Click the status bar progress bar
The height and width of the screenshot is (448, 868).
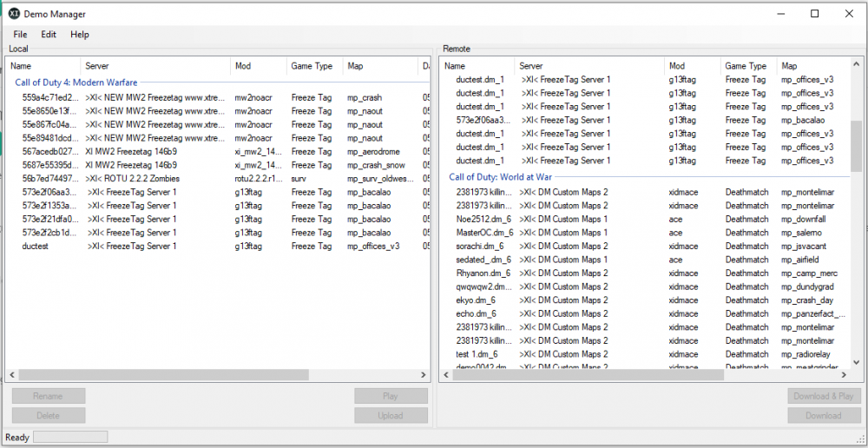click(70, 437)
